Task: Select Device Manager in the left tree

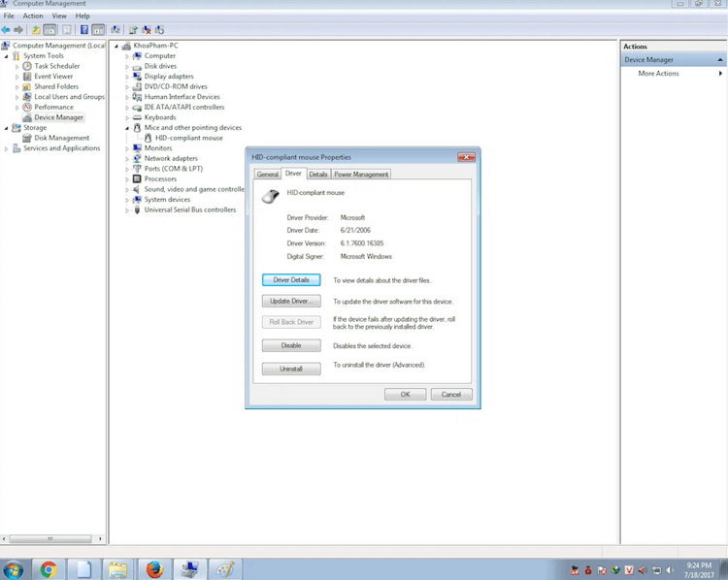Action: point(58,117)
